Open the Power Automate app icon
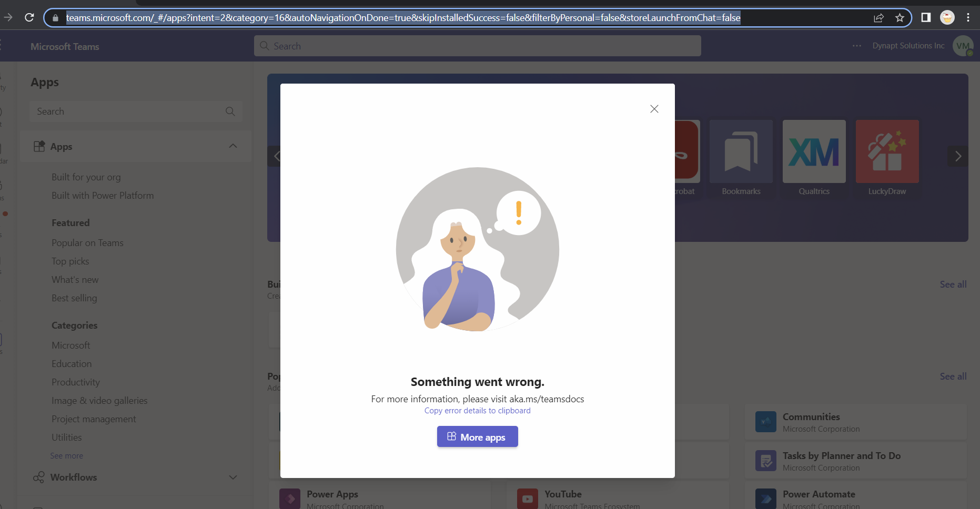The height and width of the screenshot is (509, 980). pos(765,499)
